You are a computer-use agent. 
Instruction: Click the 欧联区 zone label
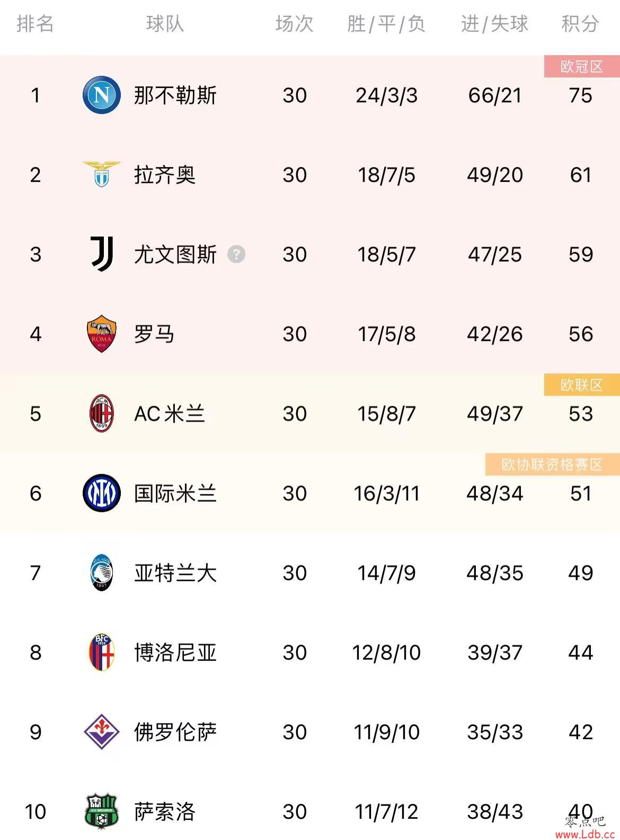[582, 384]
